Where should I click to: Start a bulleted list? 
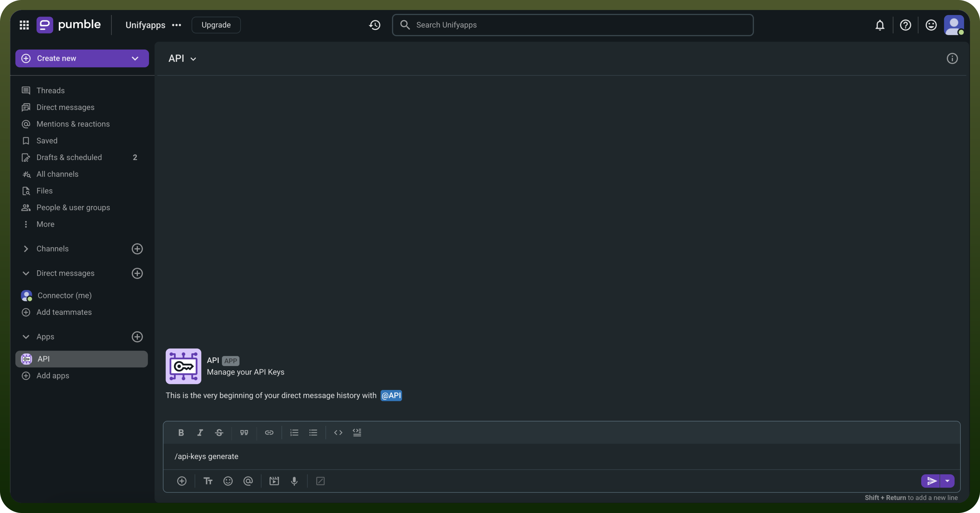[313, 432]
